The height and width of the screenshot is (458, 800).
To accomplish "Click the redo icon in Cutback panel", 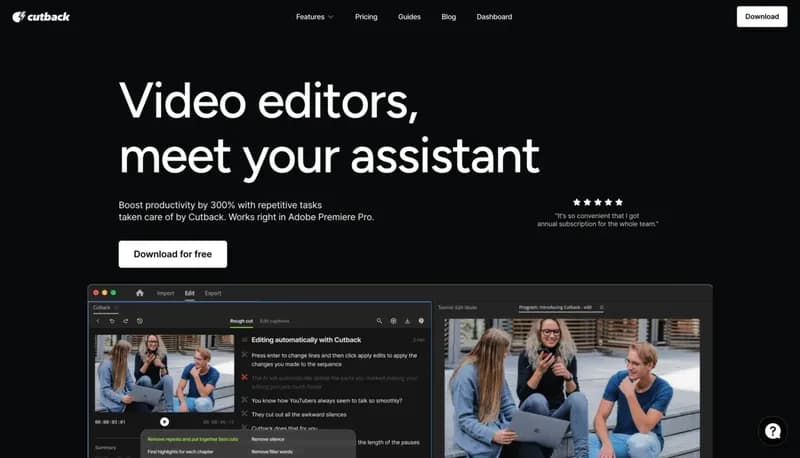I will click(x=126, y=321).
